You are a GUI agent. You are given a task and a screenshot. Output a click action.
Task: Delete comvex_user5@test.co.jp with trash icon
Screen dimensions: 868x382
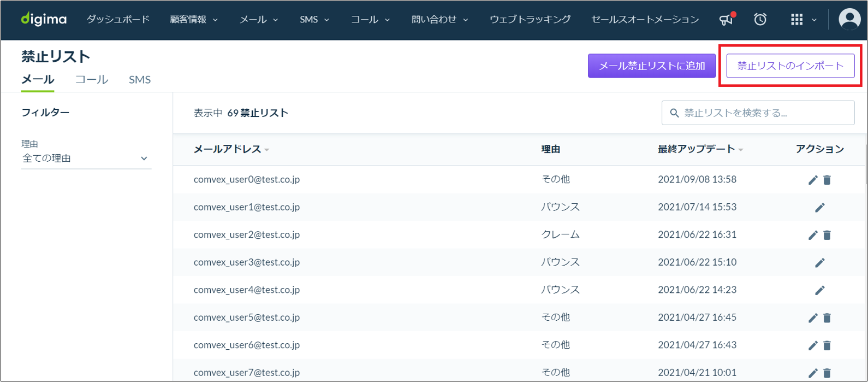[x=827, y=318]
